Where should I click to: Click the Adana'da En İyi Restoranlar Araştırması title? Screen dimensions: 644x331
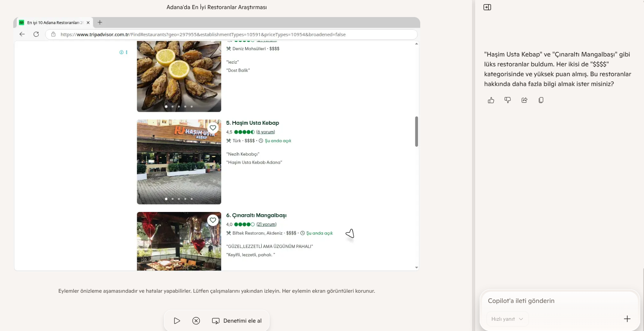point(217,7)
